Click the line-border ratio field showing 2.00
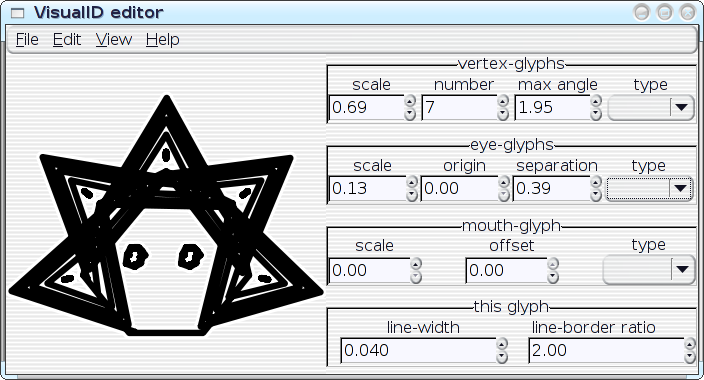The image size is (704, 380). (607, 350)
